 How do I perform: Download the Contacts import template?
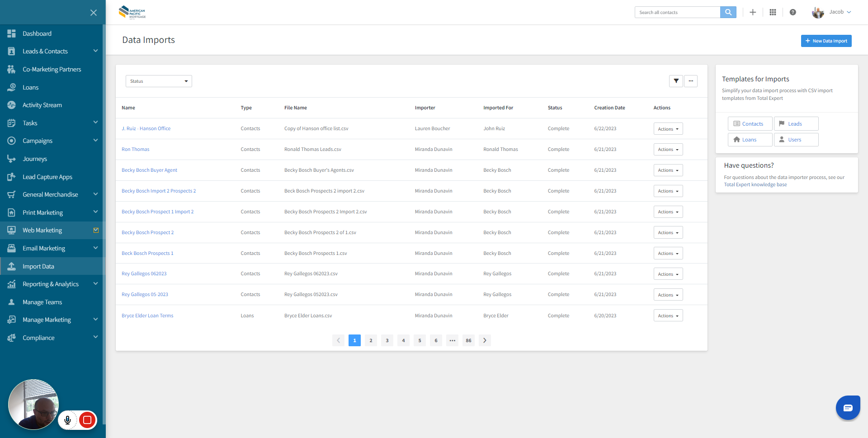[x=750, y=124]
